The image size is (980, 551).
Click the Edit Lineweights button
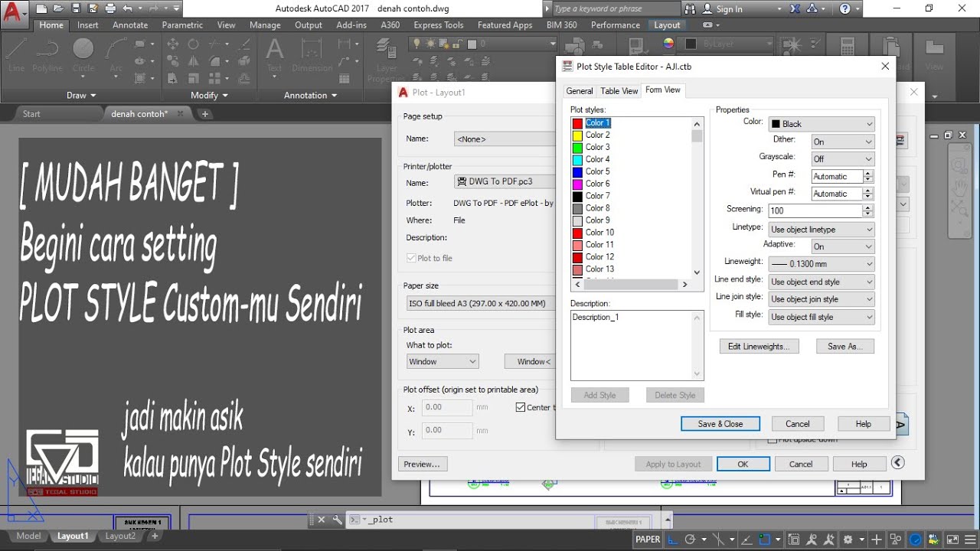point(759,347)
